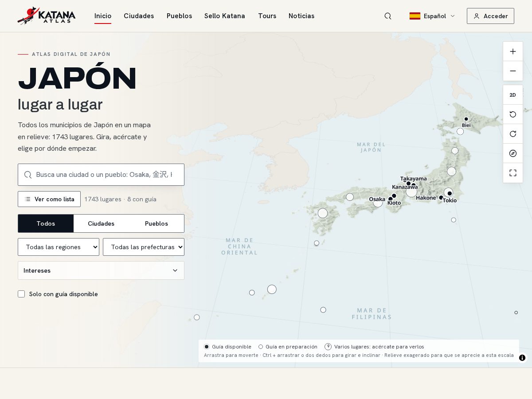
Task: Zoom out the map with the minus button
Action: [x=513, y=71]
